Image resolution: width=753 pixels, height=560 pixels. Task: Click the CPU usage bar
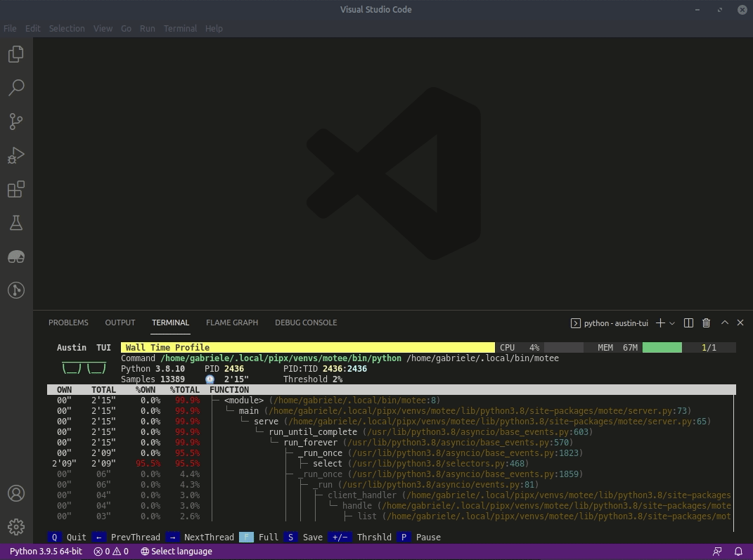[563, 347]
